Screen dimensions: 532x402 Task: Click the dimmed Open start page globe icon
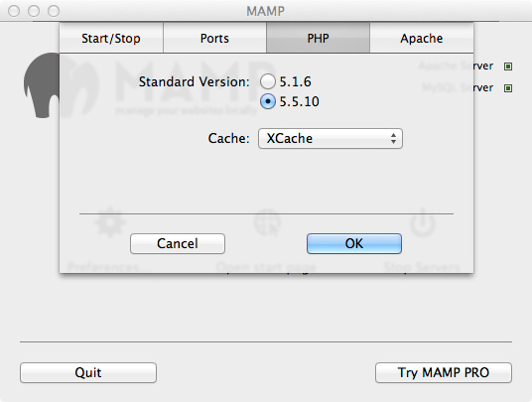267,222
